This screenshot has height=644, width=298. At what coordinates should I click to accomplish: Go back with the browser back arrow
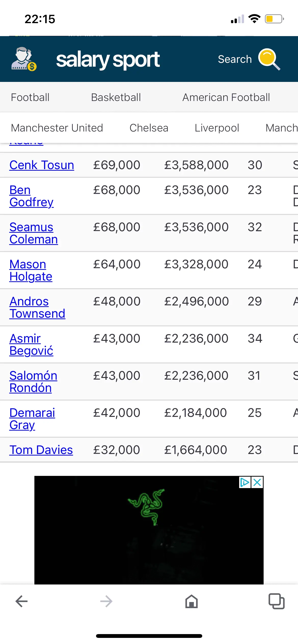point(21,601)
